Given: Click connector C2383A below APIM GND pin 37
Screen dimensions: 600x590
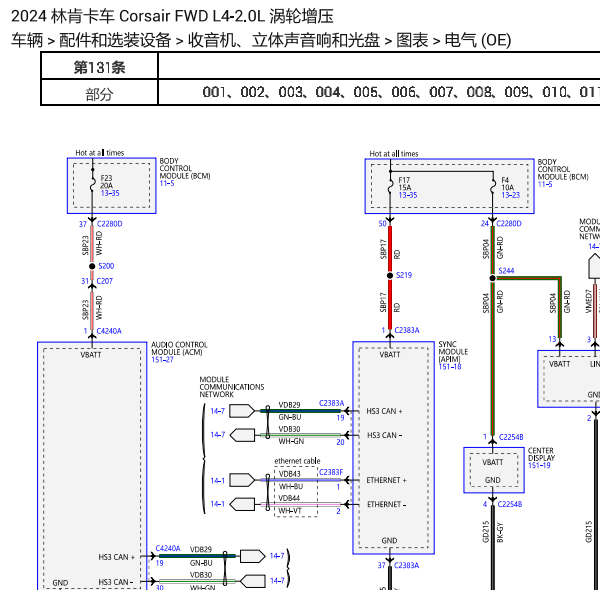Looking at the screenshot, I should coord(406,566).
